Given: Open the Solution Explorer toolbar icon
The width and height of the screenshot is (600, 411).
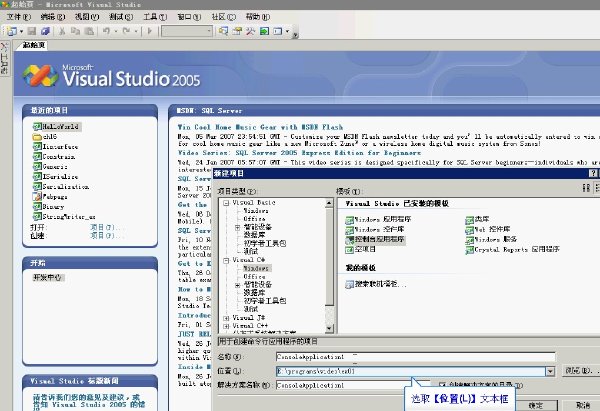Looking at the screenshot, I should (x=223, y=31).
